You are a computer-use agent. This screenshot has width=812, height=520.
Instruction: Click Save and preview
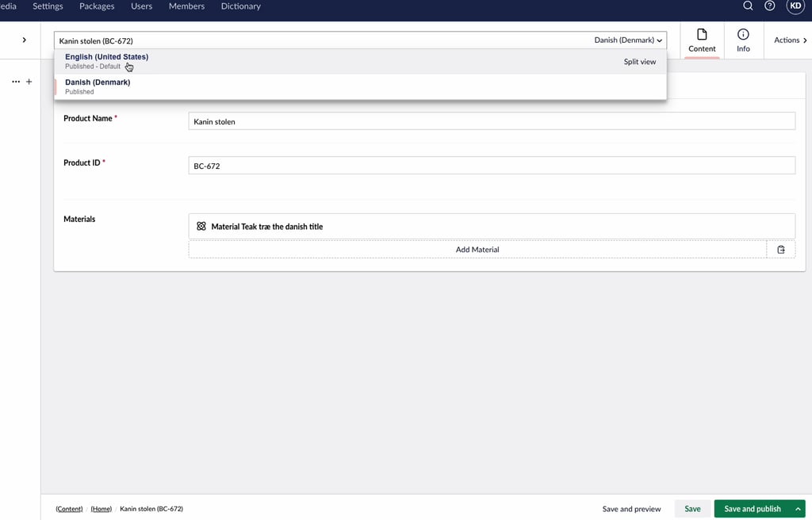[x=631, y=508]
